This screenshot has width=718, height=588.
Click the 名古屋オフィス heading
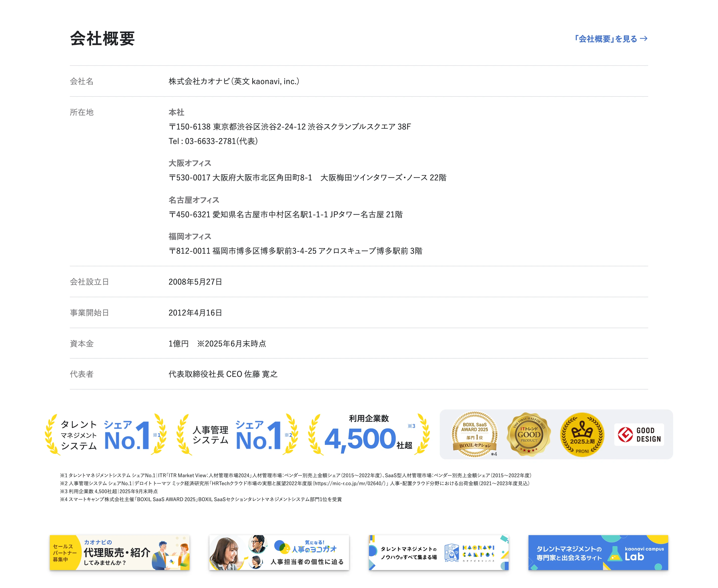pos(194,200)
